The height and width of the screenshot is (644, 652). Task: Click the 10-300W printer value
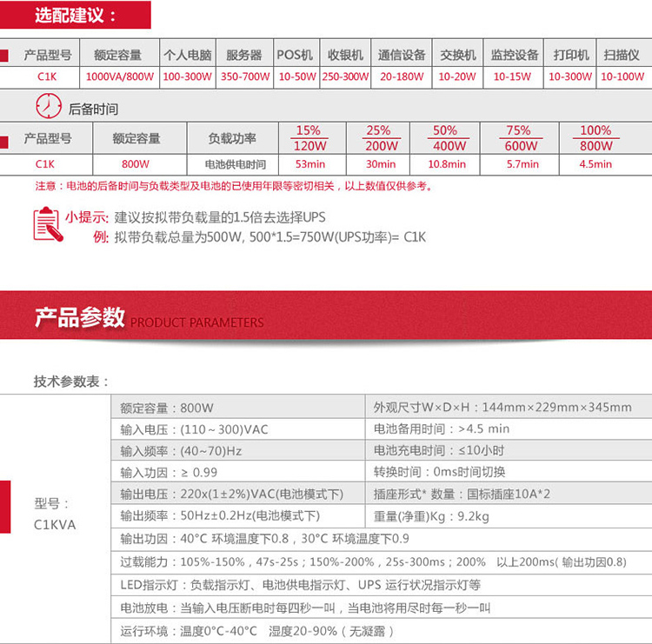[570, 76]
